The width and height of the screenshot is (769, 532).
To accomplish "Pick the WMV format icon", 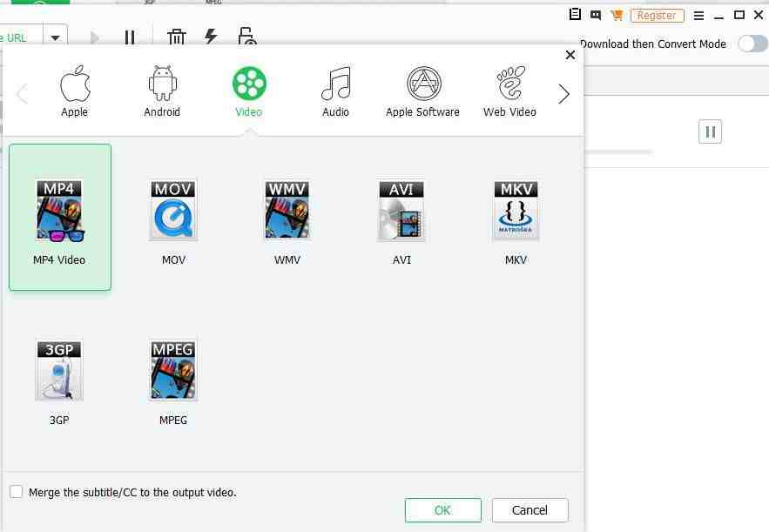I will coord(287,211).
